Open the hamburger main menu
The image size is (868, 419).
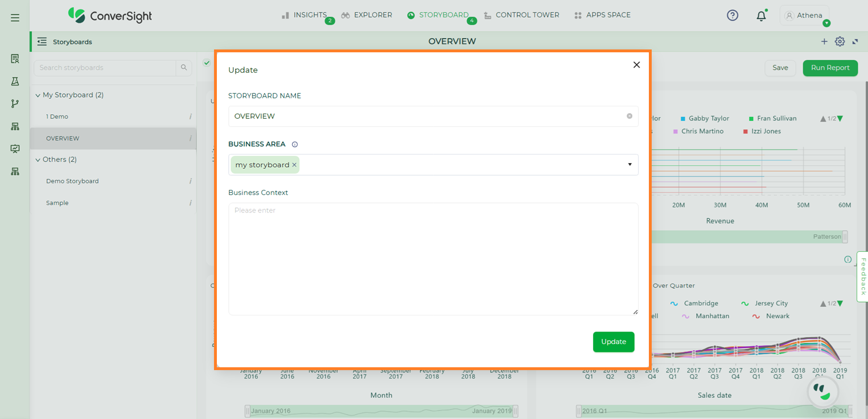pyautogui.click(x=15, y=18)
